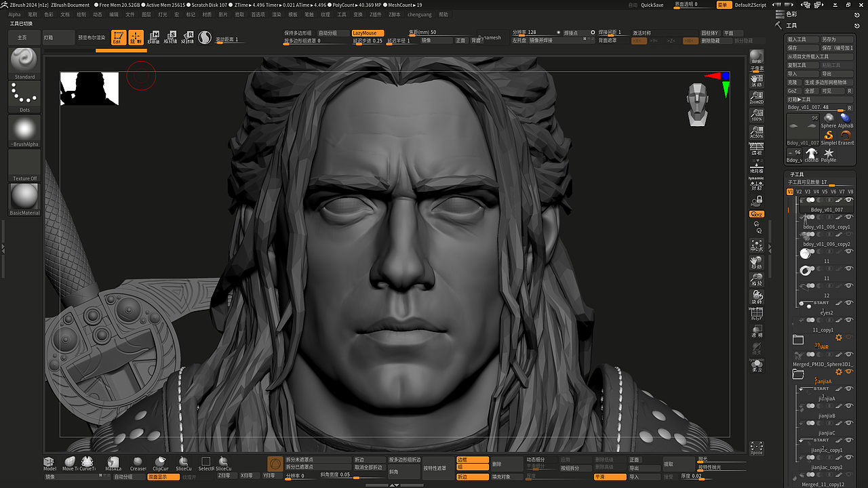The image size is (868, 488).
Task: Select the AlphaB tool thumbnail
Action: click(846, 120)
